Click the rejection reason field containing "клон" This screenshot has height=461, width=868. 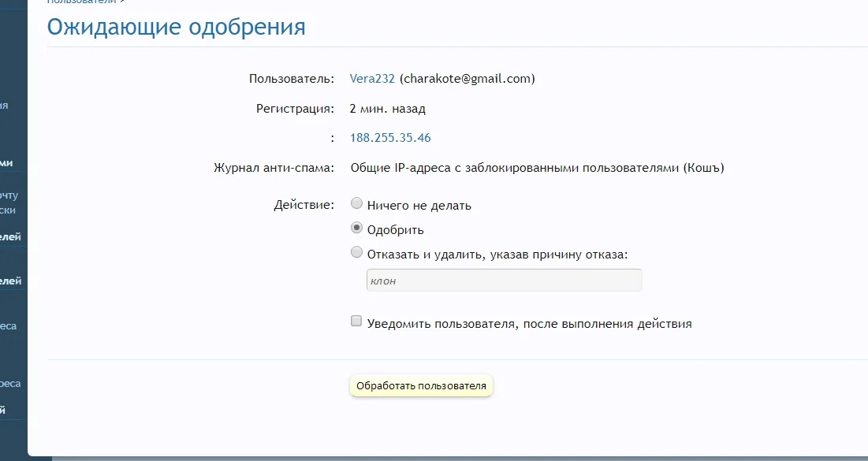[x=503, y=280]
